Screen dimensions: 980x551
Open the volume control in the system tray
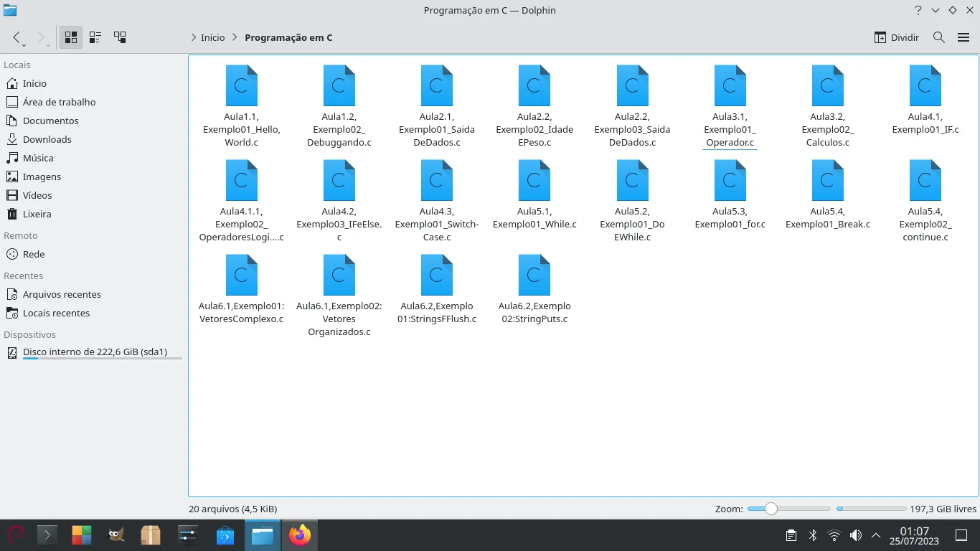pyautogui.click(x=855, y=535)
